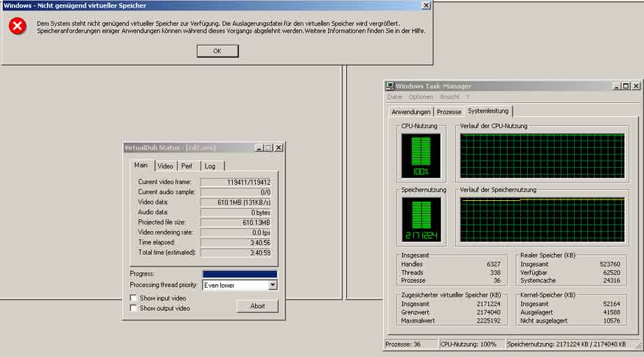Click the Time elapsed value 3:40:56
The height and width of the screenshot is (357, 644).
236,243
